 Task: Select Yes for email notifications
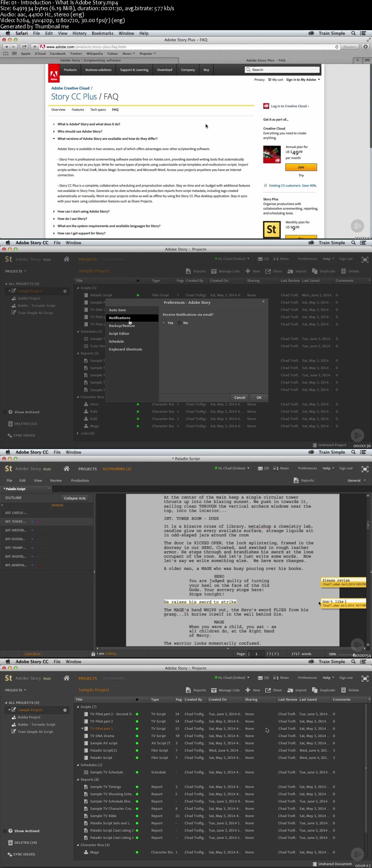164,323
